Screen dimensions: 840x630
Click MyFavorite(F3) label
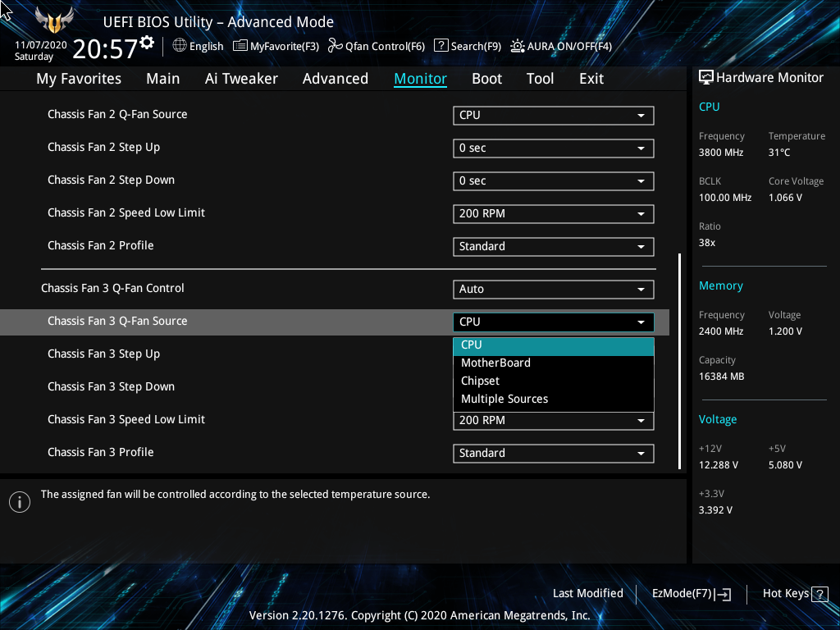click(285, 47)
